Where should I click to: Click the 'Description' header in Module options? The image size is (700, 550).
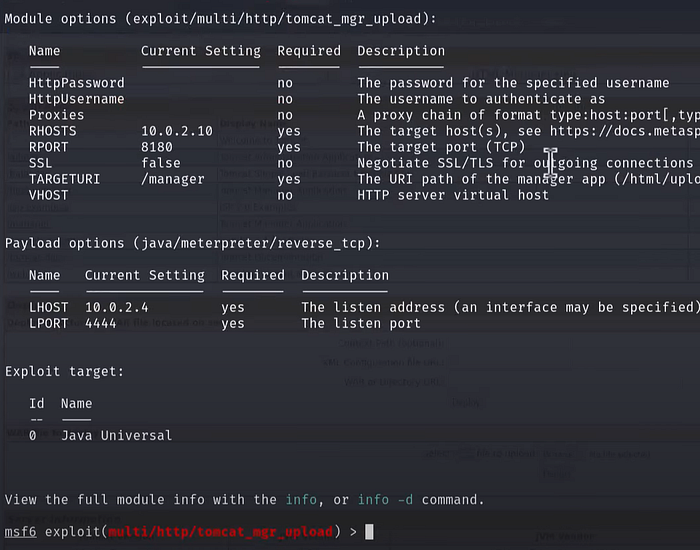click(401, 51)
